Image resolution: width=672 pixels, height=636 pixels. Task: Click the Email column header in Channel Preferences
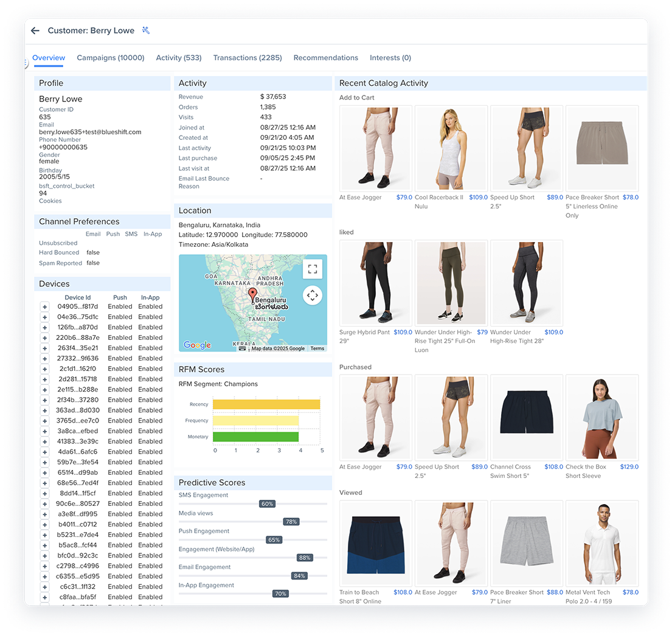[x=93, y=233]
